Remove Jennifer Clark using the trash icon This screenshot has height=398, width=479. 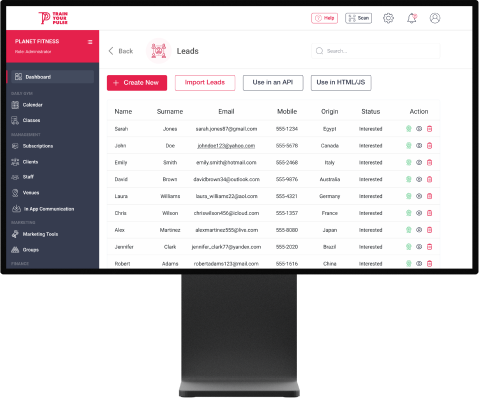click(x=429, y=247)
